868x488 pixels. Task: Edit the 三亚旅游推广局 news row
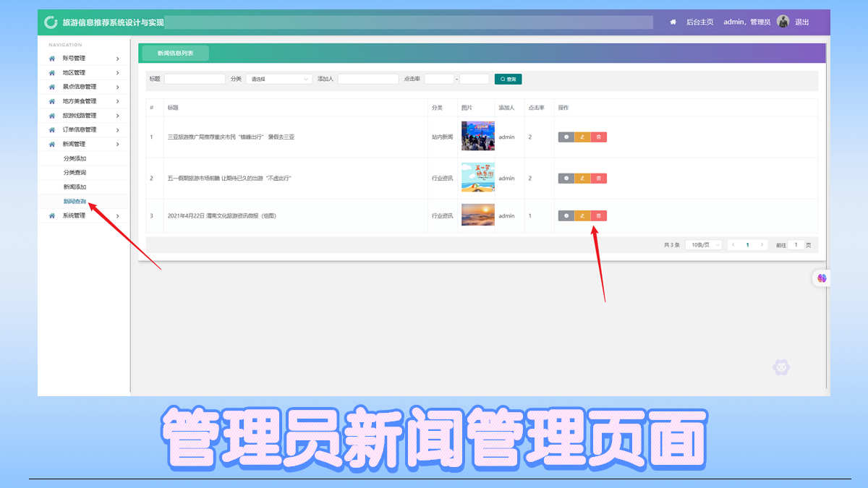582,137
